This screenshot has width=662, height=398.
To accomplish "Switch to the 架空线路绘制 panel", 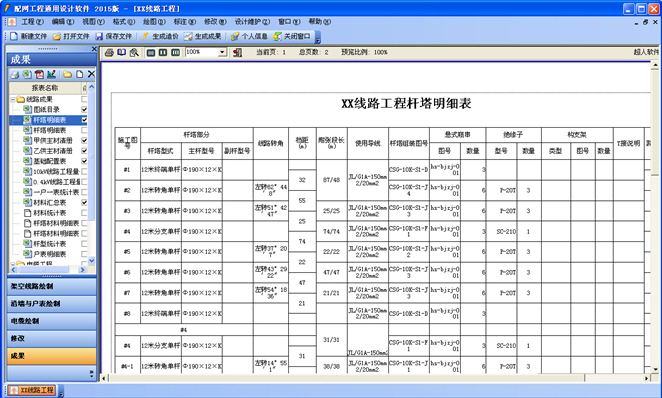I will pos(52,286).
